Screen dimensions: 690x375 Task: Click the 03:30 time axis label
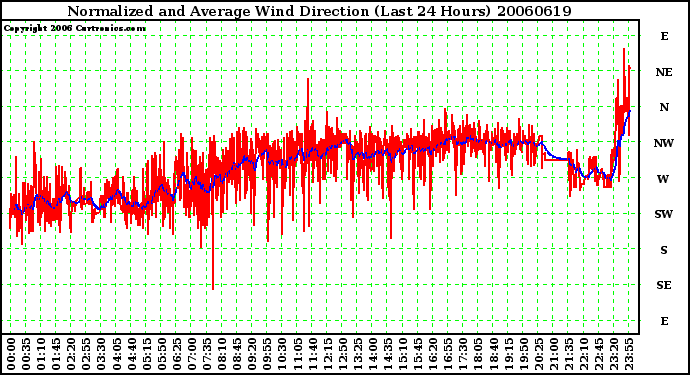click(101, 354)
